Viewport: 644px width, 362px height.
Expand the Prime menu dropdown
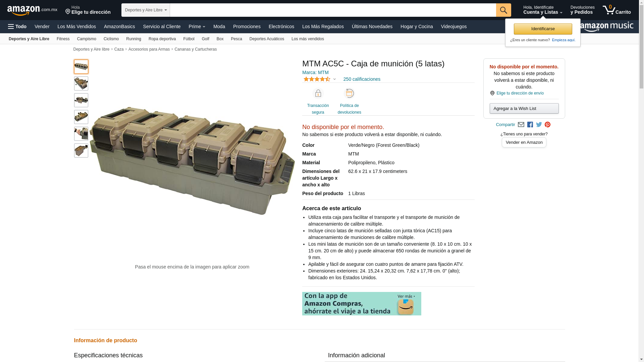[x=197, y=26]
